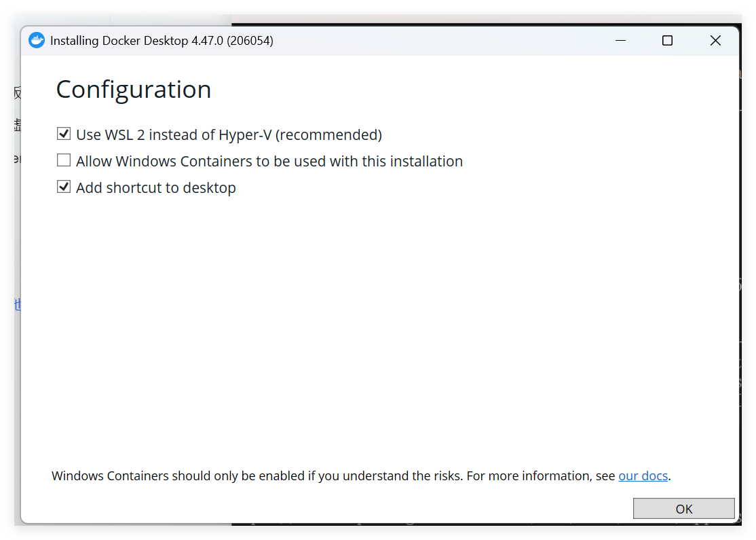The width and height of the screenshot is (756, 540).
Task: Minimize the Docker installer window
Action: (620, 41)
